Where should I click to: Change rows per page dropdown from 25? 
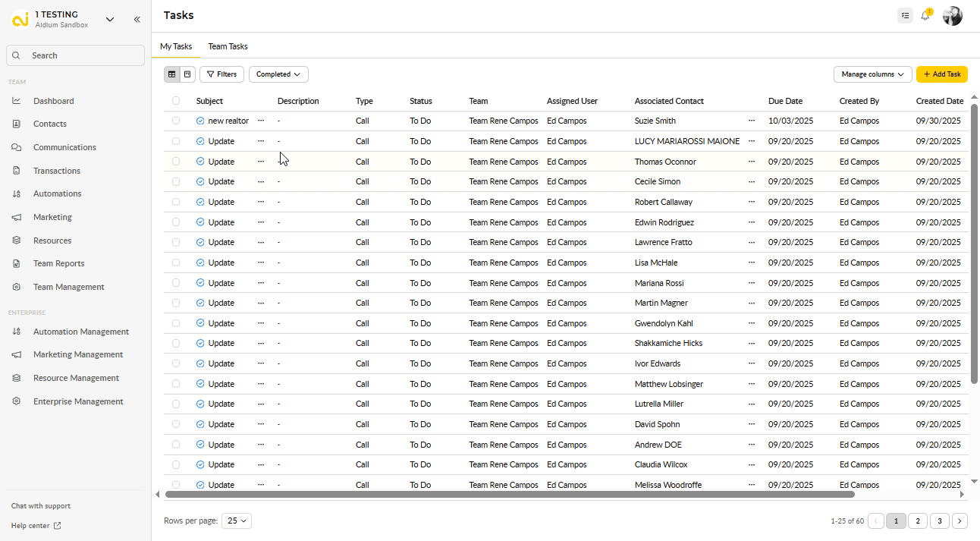click(x=237, y=521)
